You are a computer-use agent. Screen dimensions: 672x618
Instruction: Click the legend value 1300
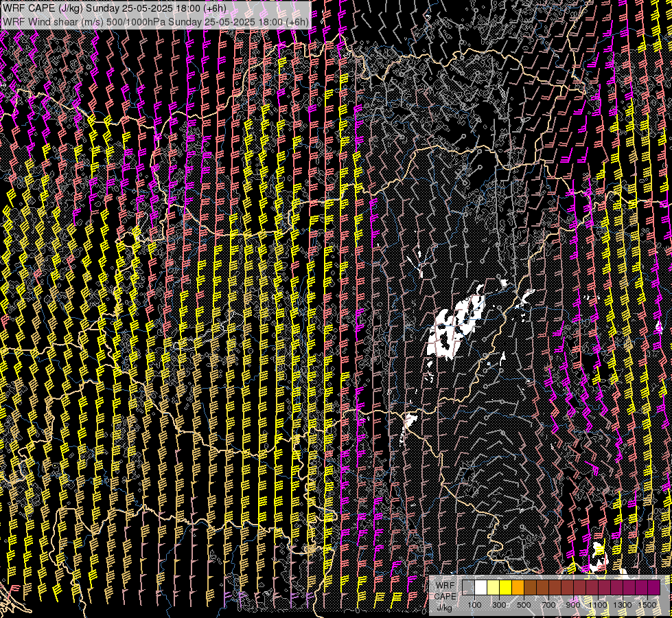click(623, 605)
